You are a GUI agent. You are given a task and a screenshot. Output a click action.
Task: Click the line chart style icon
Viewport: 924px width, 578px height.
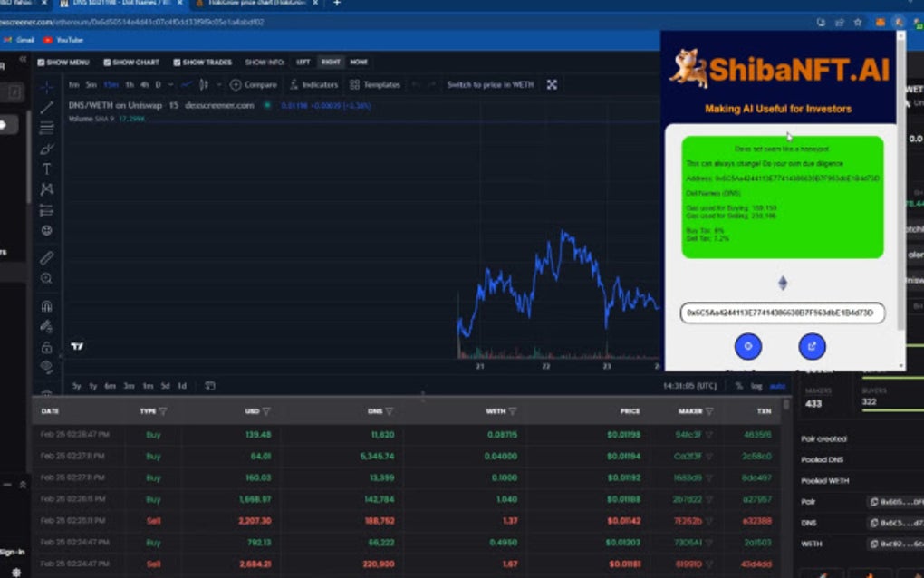tap(187, 85)
